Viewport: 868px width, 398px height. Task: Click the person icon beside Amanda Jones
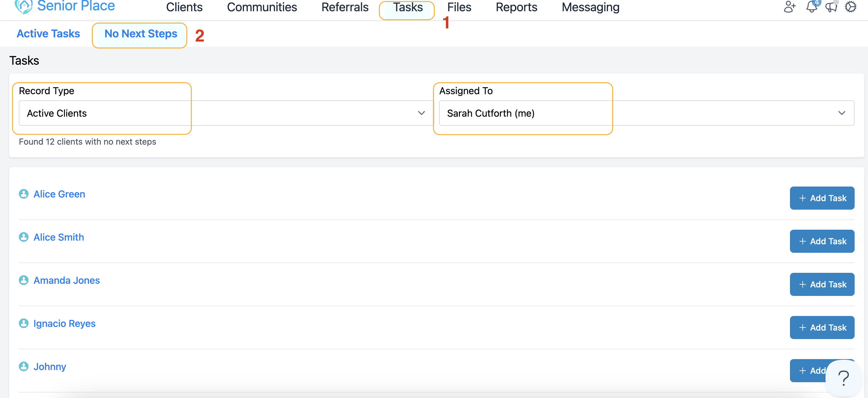24,280
